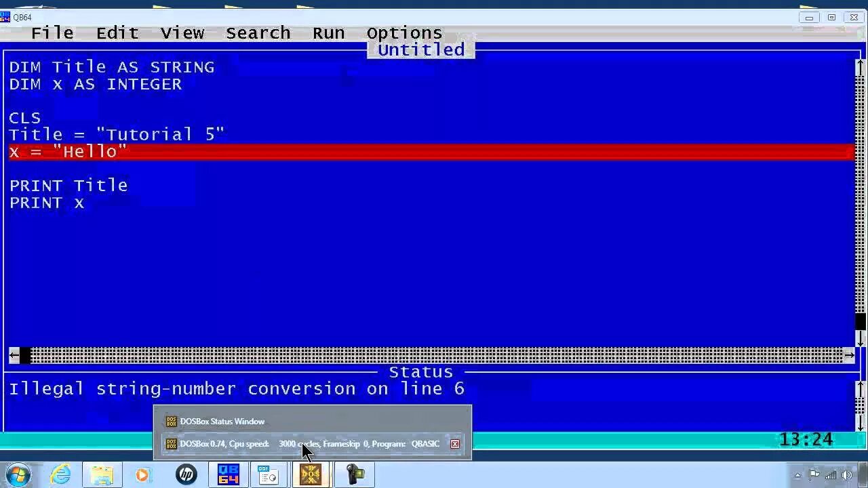Click the 'Title = "Tutorial 5"' line
Image resolution: width=868 pixels, height=488 pixels.
[x=117, y=134]
